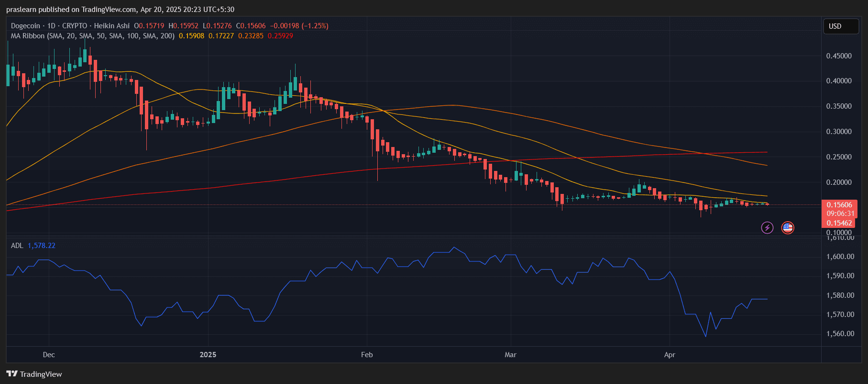Open the USD currency selector
This screenshot has width=868, height=384.
pos(840,26)
